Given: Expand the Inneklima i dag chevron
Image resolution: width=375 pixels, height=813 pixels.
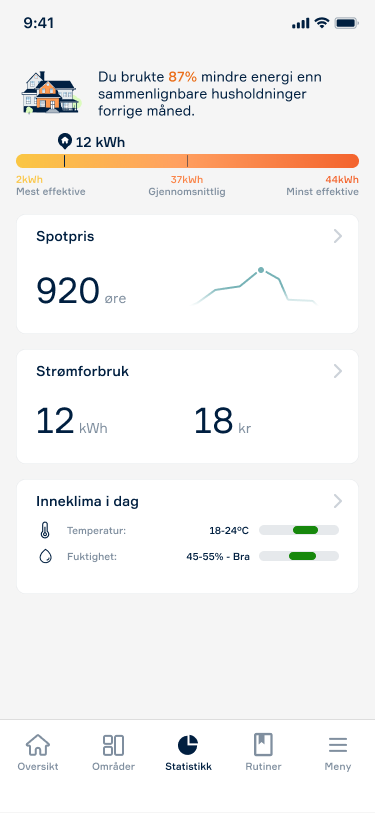Looking at the screenshot, I should [x=338, y=501].
